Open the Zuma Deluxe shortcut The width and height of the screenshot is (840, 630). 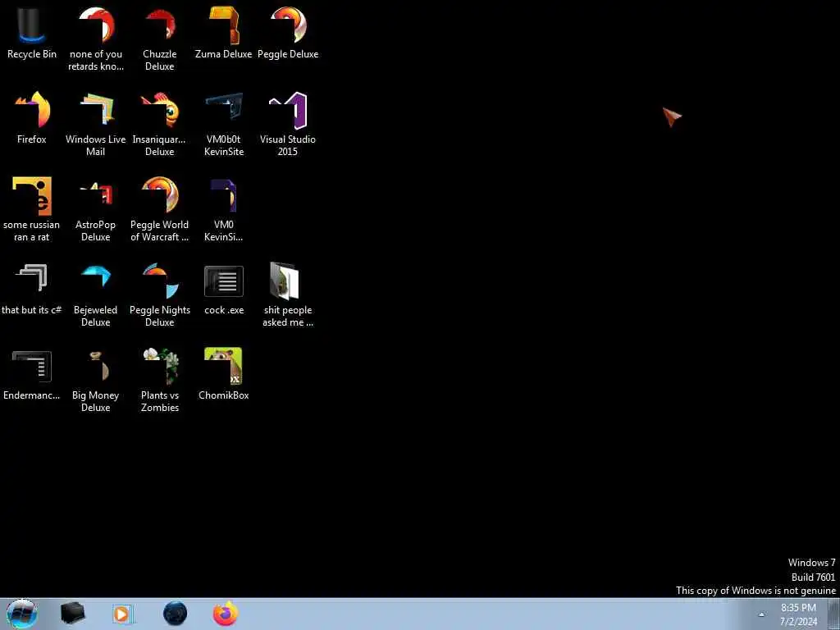click(223, 33)
